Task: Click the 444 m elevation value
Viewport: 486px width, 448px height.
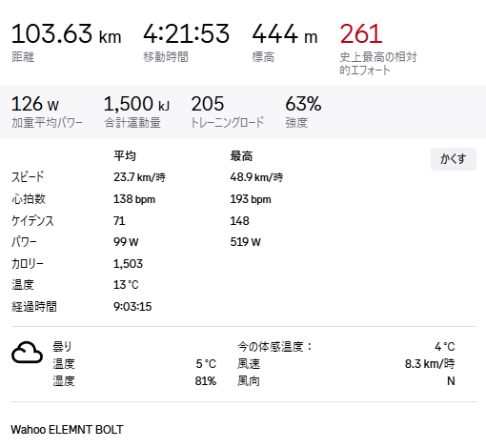Action: (x=285, y=33)
